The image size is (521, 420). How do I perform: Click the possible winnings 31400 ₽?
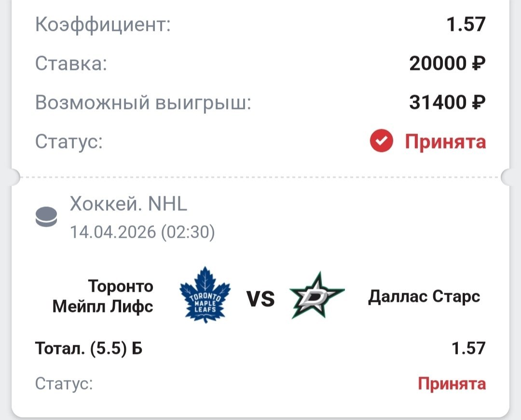click(x=447, y=102)
